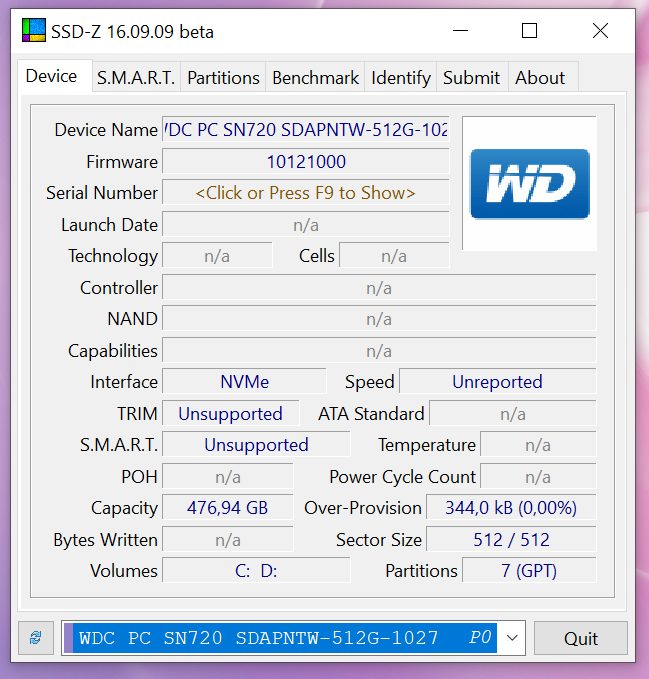Click the Firmware value 10121000

305,162
